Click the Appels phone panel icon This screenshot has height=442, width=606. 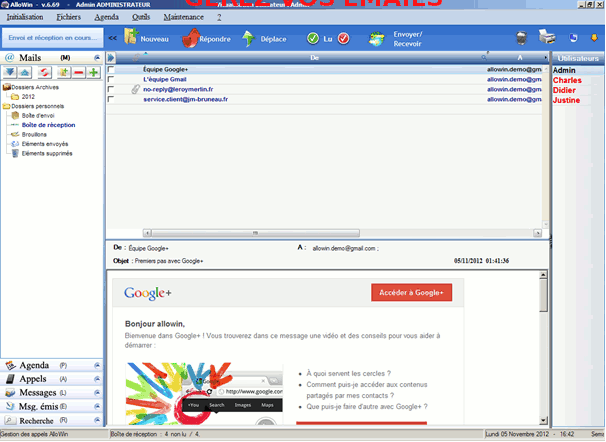point(10,379)
